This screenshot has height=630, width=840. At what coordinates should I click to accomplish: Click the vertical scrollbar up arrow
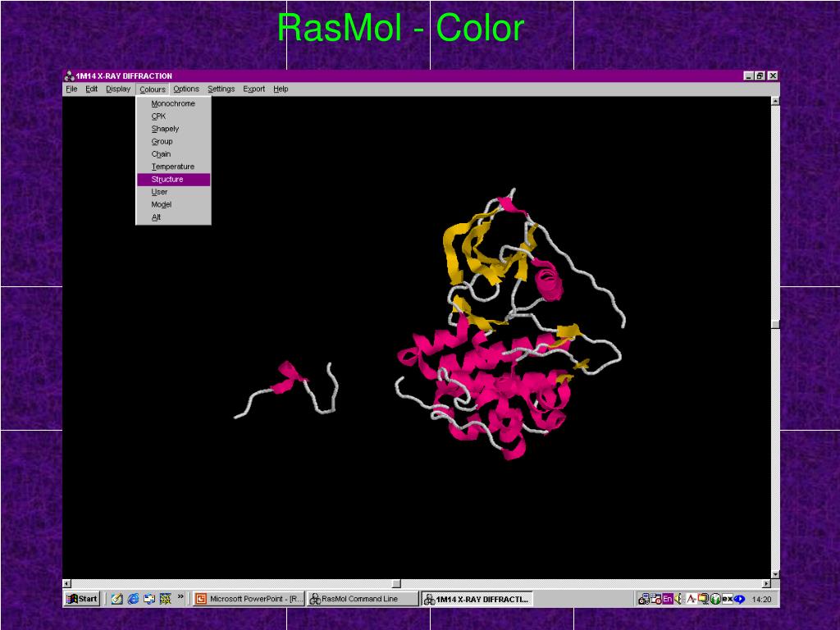(x=775, y=101)
